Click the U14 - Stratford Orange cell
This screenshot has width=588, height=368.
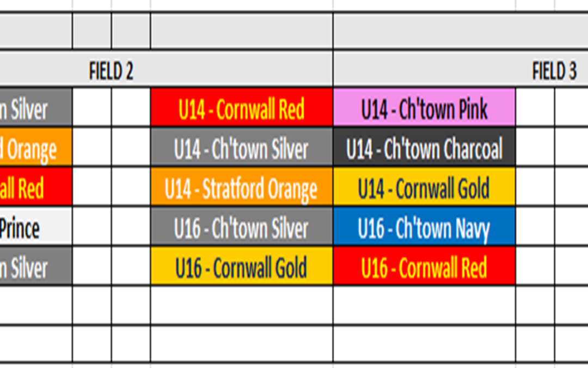tap(242, 186)
